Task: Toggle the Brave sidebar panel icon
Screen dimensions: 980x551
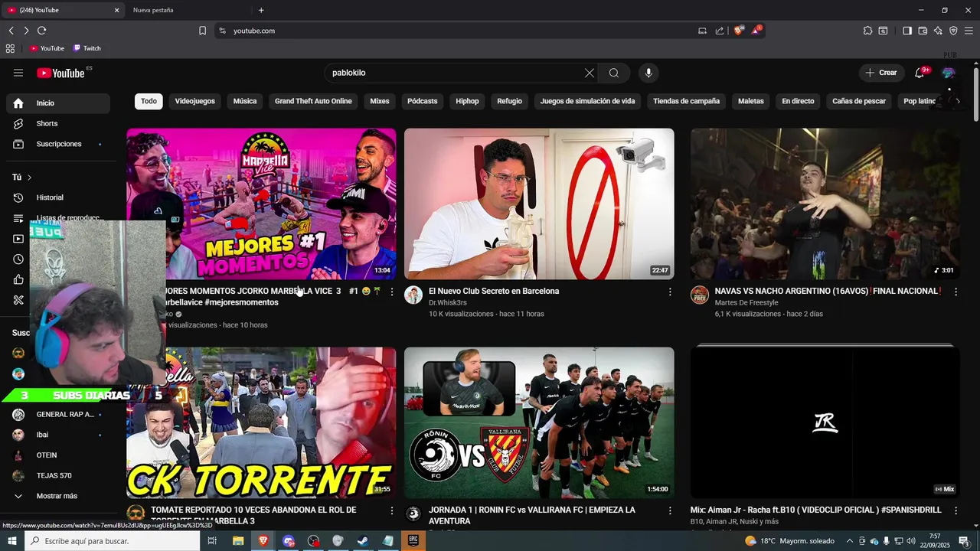Action: click(907, 31)
